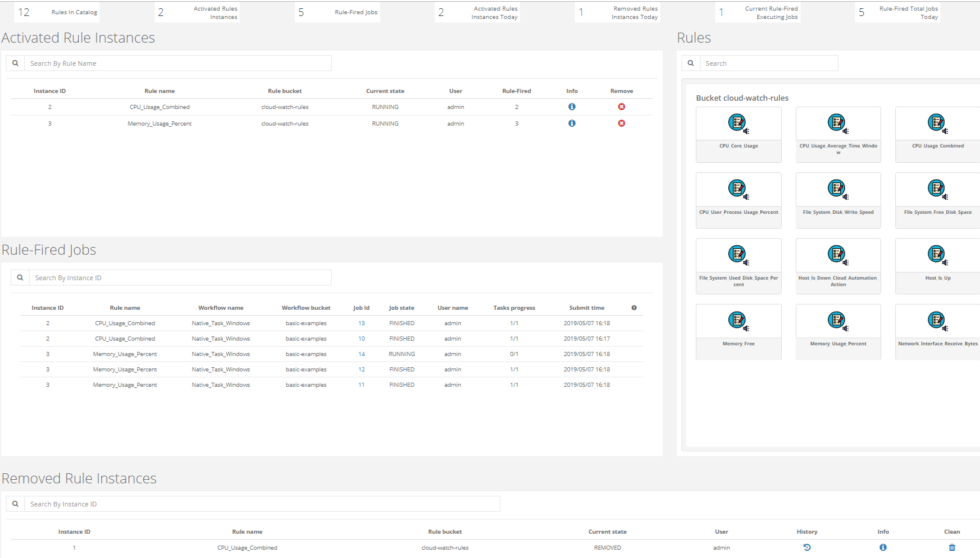
Task: Click CPU_Usage_Combined name in activated instances
Action: [160, 107]
